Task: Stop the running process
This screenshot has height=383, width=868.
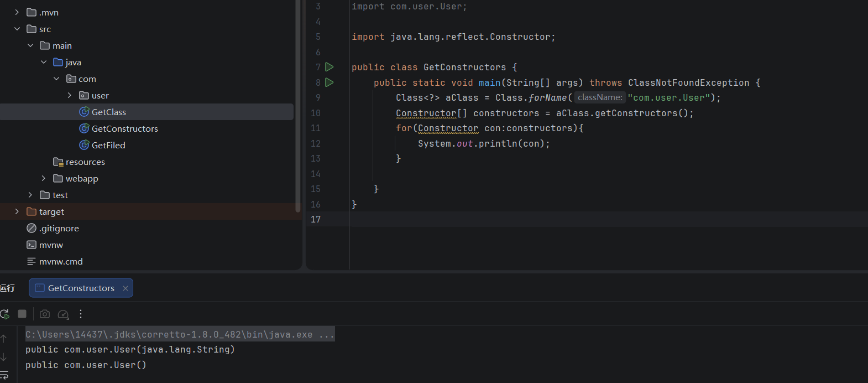Action: 22,314
